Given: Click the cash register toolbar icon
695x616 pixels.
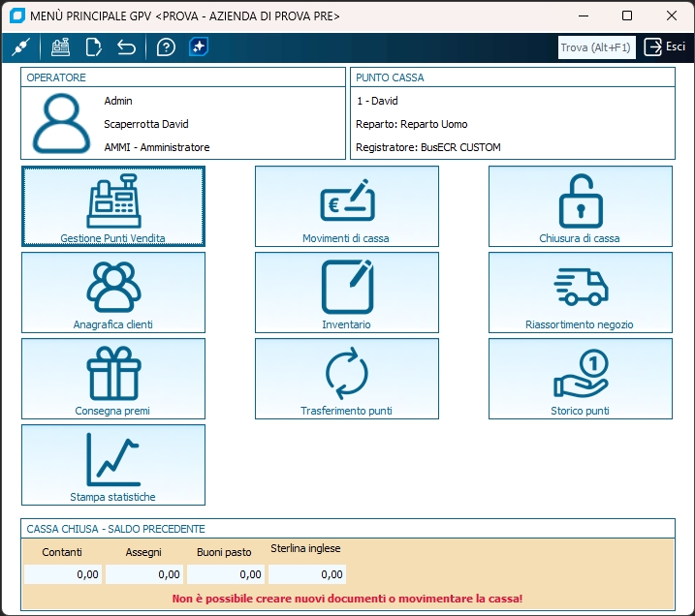Looking at the screenshot, I should pyautogui.click(x=61, y=47).
